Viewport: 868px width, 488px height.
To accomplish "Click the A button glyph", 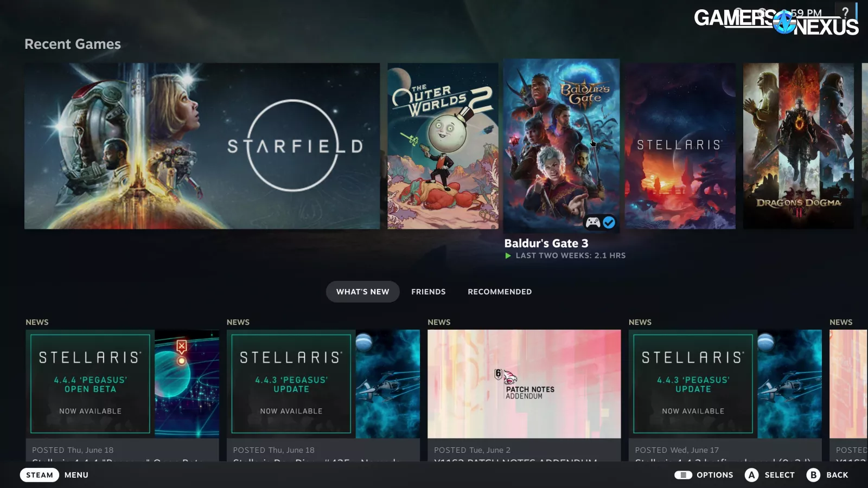I will [x=751, y=475].
